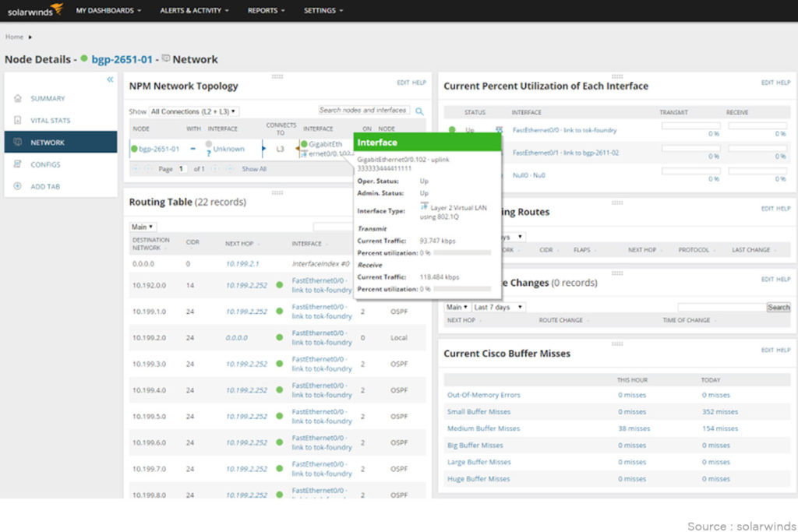Click the page number field in topology pager

[182, 169]
